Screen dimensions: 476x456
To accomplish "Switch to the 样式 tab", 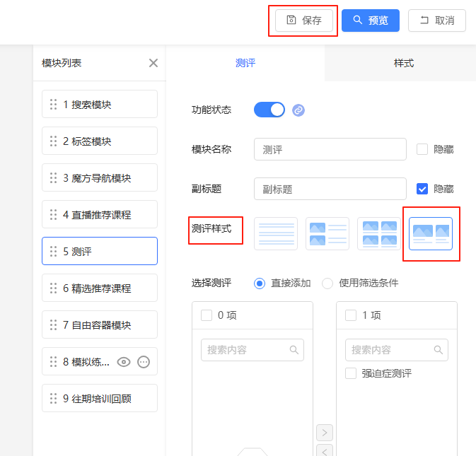I will click(403, 63).
